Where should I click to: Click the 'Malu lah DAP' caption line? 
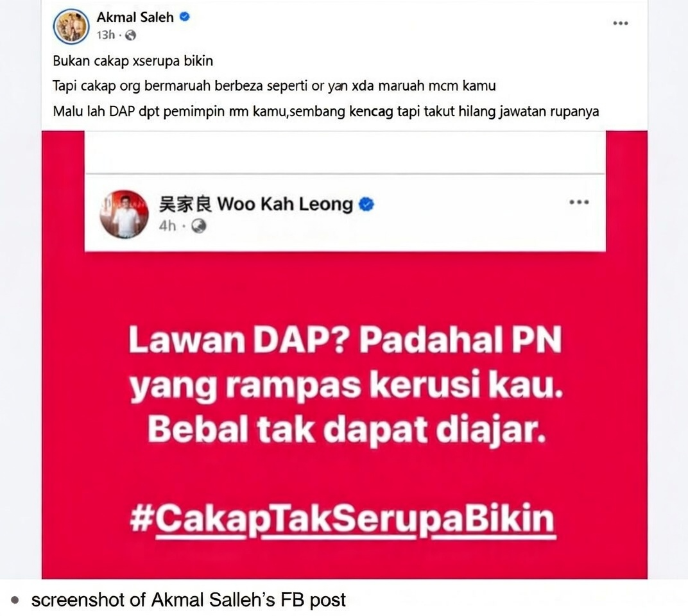point(326,112)
